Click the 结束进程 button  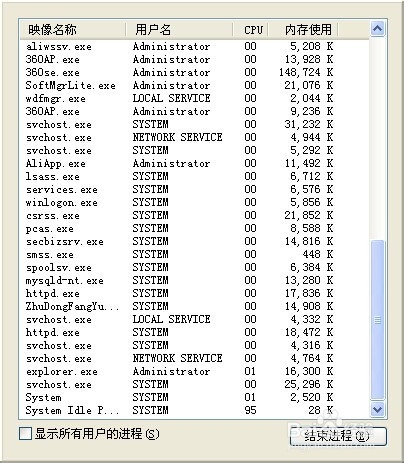[338, 436]
